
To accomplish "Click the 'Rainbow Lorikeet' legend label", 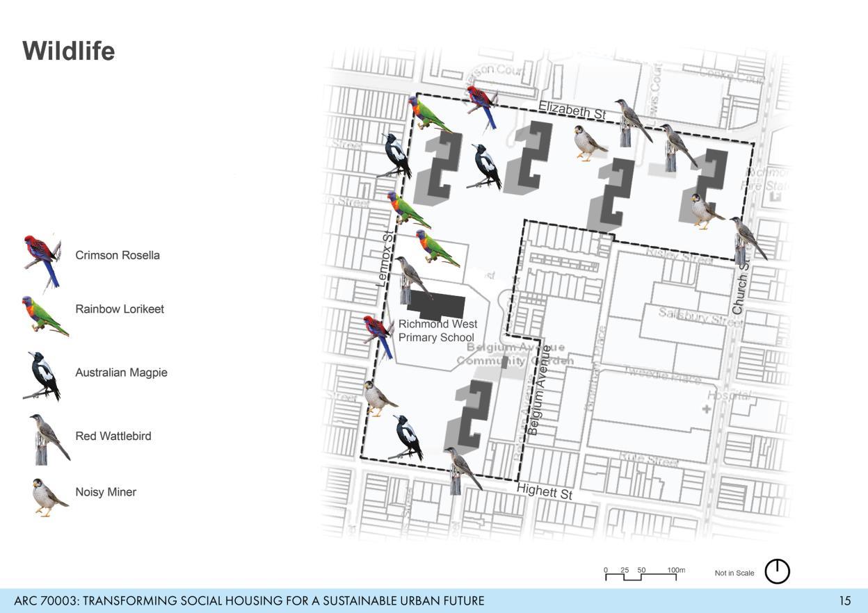I will tap(120, 309).
